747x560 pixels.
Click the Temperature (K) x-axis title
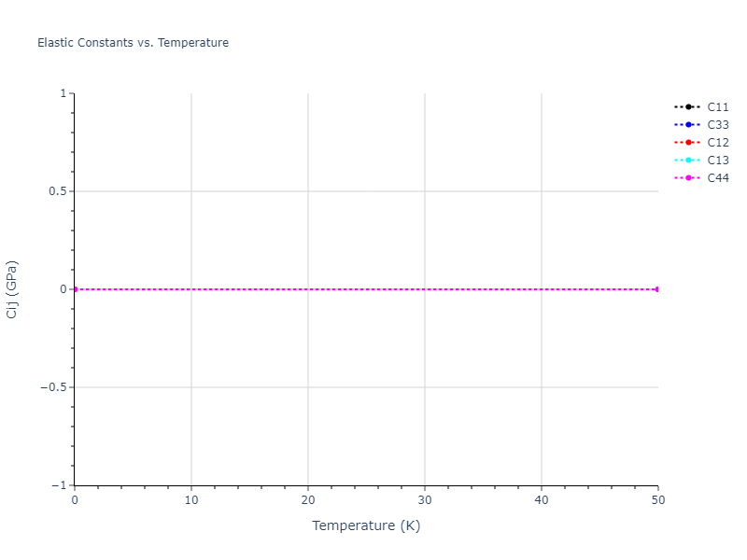coord(366,525)
